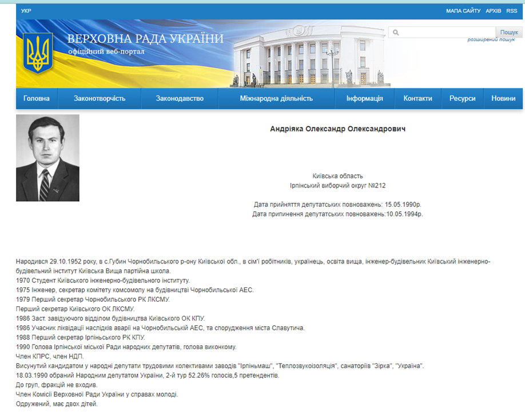Click До груп, фракцій не входив line
Image resolution: width=525 pixels, height=420 pixels.
click(57, 385)
